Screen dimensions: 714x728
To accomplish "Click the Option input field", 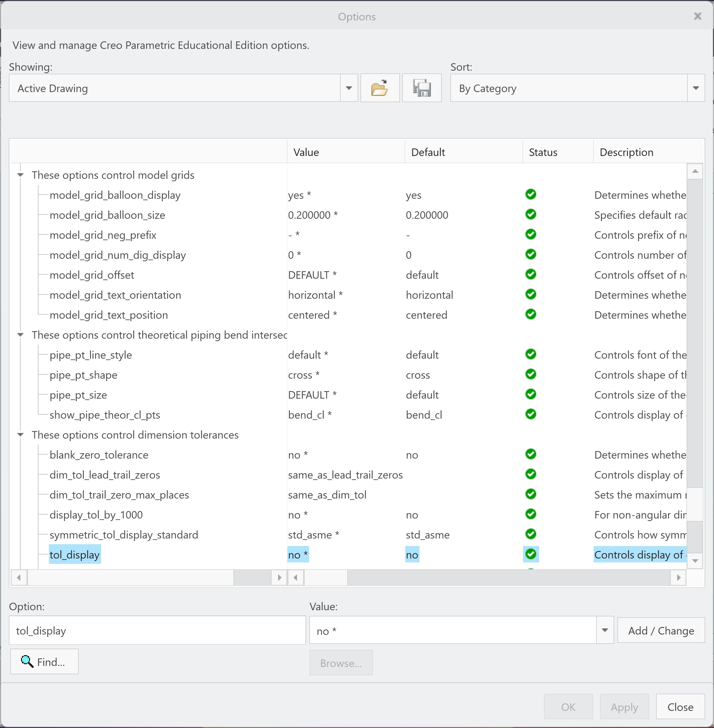I will pos(157,631).
